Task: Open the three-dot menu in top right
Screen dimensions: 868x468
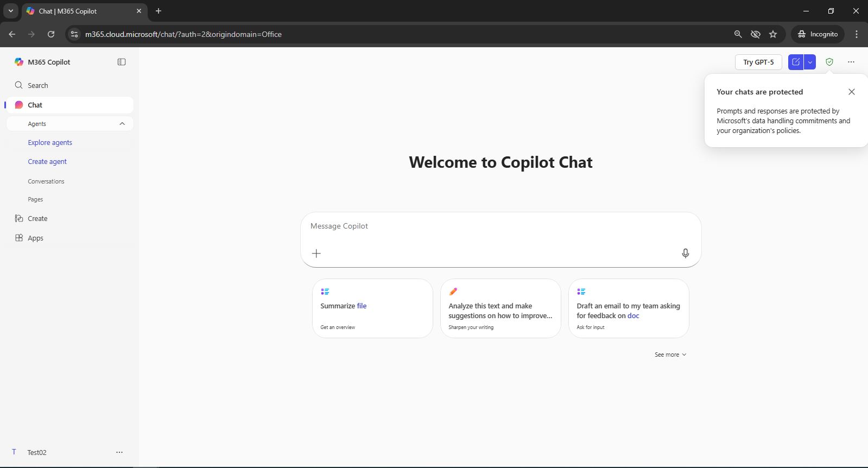Action: click(x=851, y=62)
